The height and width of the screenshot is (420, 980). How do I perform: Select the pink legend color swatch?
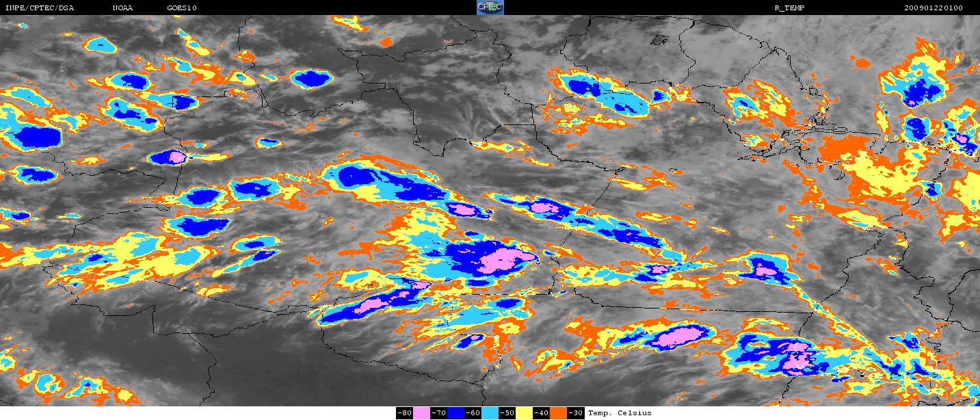[421, 413]
